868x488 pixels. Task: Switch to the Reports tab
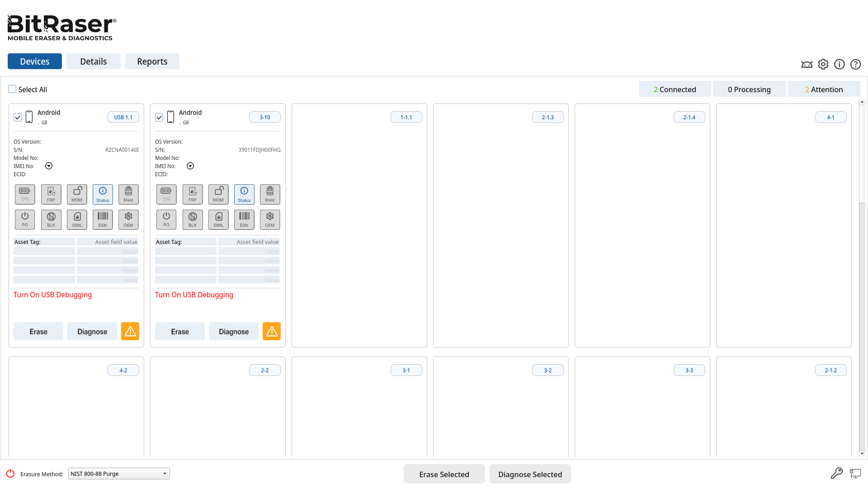tap(152, 61)
